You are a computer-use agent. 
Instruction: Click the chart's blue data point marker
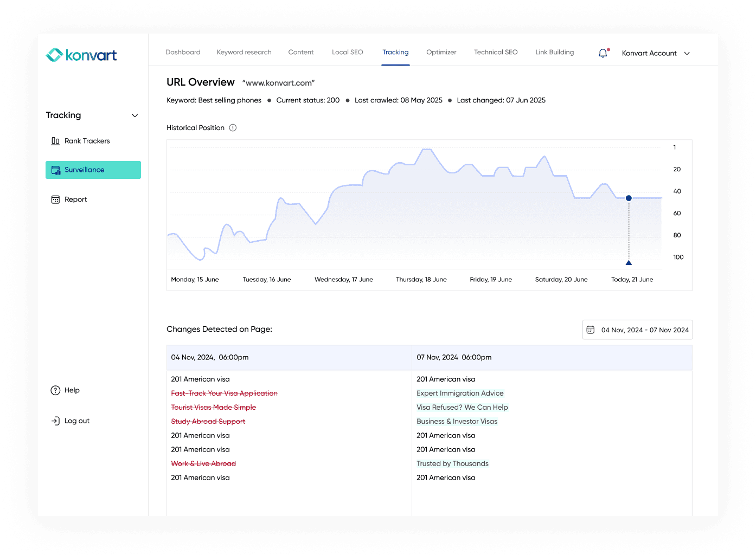coord(629,198)
